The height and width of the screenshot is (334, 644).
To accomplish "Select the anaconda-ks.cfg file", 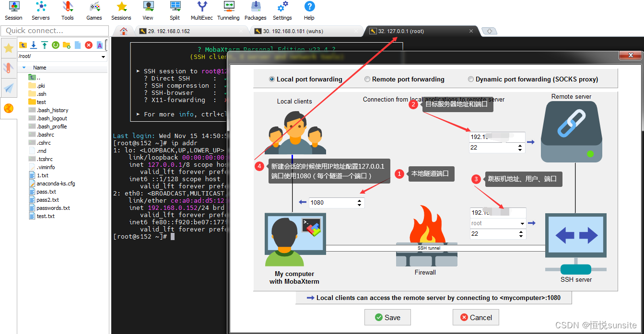I will point(52,184).
